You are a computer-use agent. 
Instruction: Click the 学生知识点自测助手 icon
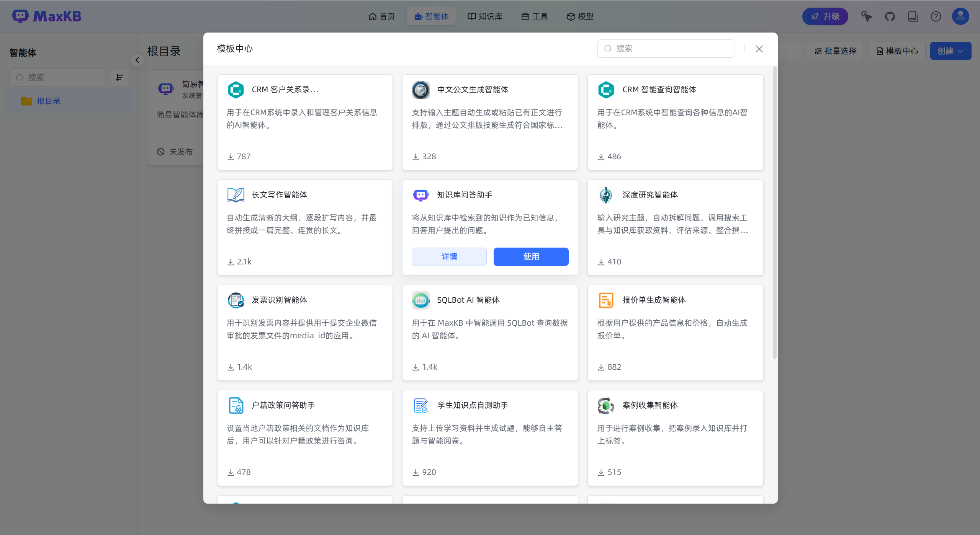pyautogui.click(x=420, y=405)
